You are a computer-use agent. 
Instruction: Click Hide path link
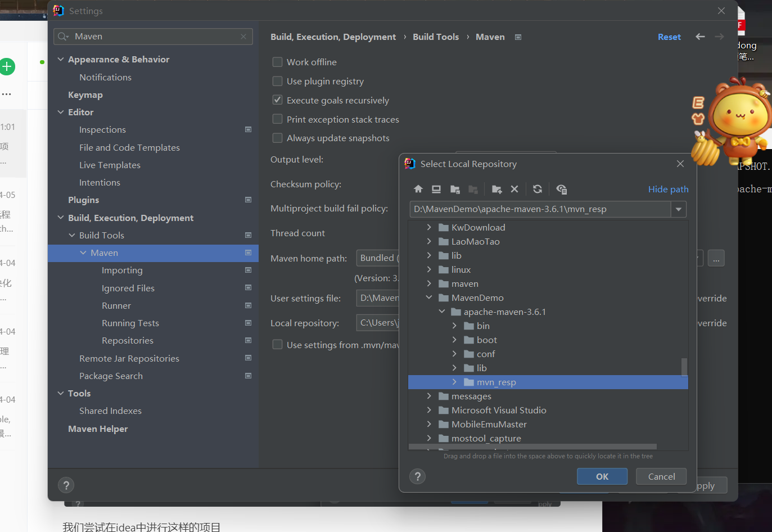668,189
